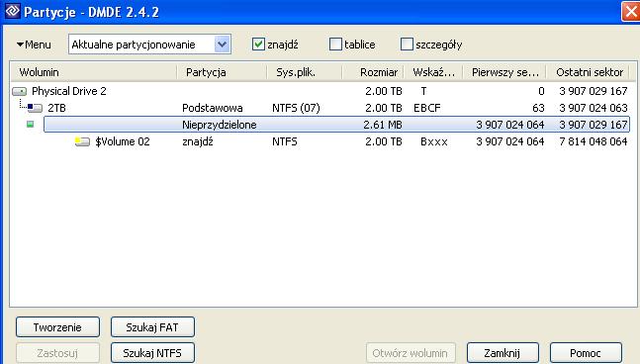Screen dimensions: 640x364
Task: Click the T indicator in Physical Drive row
Action: pos(423,91)
